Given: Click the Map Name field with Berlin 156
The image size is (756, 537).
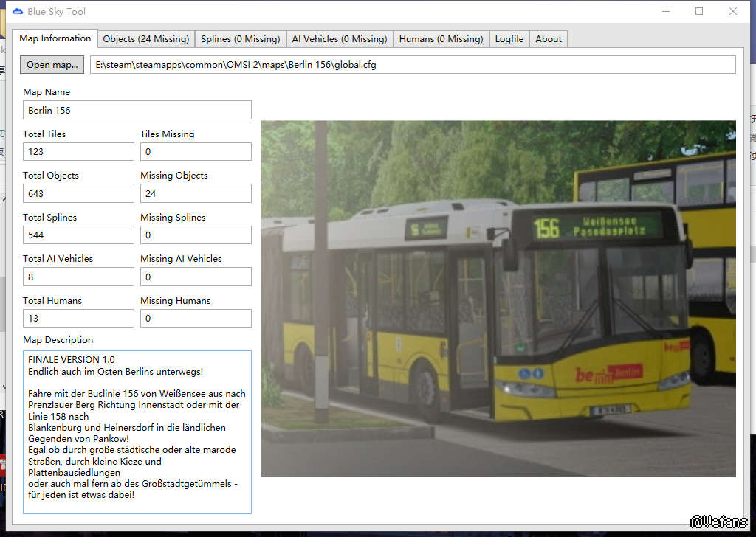Looking at the screenshot, I should coord(137,110).
